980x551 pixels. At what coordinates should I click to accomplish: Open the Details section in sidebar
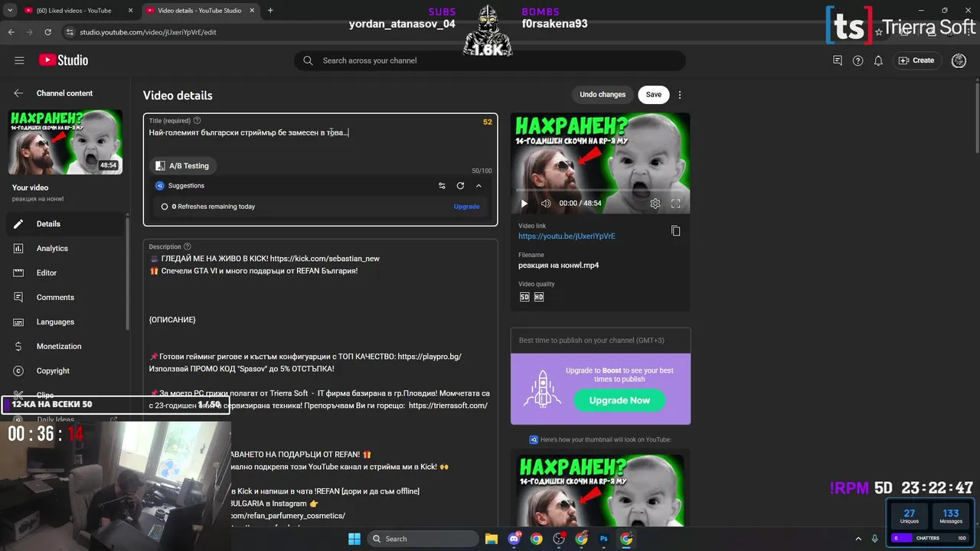(64, 223)
